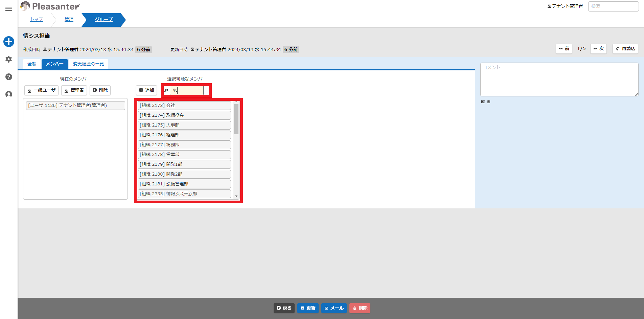Click the コメント text area
The height and width of the screenshot is (319, 644).
point(559,79)
